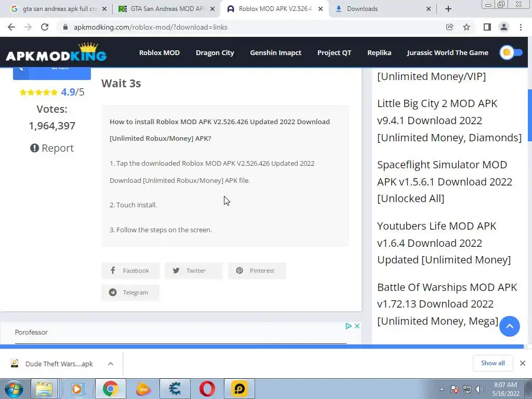Image resolution: width=532 pixels, height=399 pixels.
Task: Open Windows Explorer from taskbar
Action: pos(45,389)
